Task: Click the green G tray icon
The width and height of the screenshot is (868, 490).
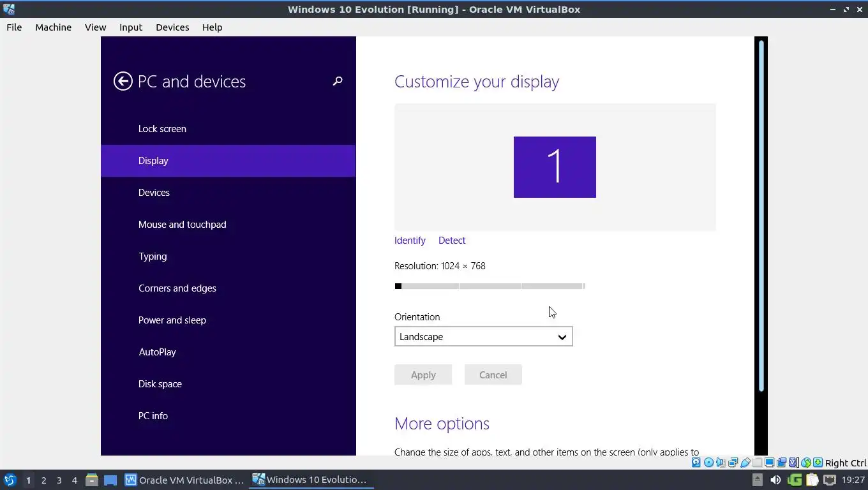Action: click(795, 480)
